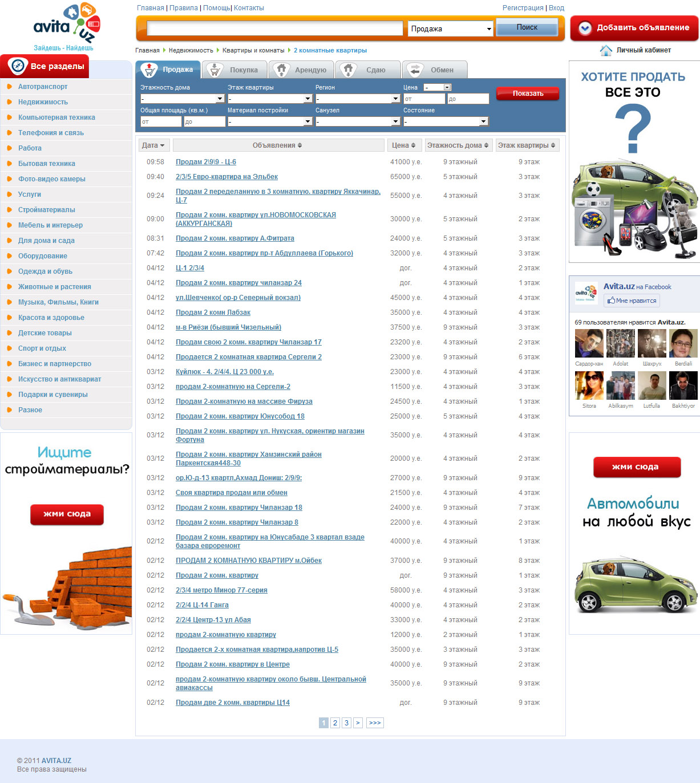Open Sitora's Facebook profile photo
700x783 pixels.
coord(589,386)
